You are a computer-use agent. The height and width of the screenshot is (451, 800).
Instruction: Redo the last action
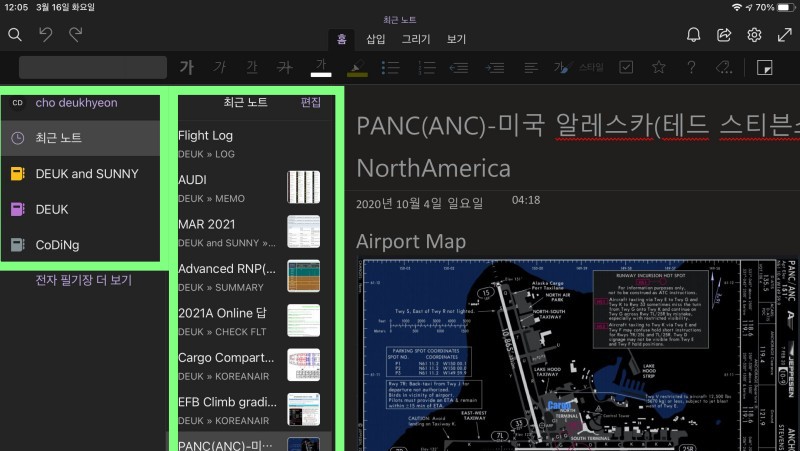(x=76, y=35)
